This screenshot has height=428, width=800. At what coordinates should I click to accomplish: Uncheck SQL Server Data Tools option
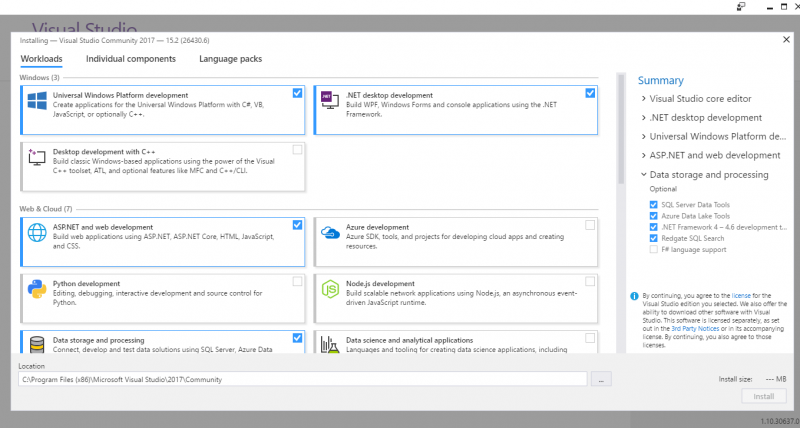pos(654,205)
